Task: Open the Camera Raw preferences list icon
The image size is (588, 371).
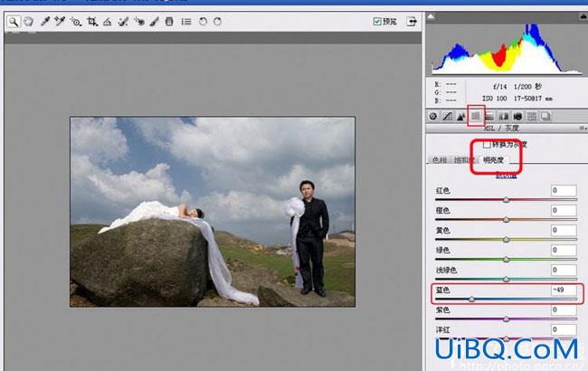Action: click(186, 22)
